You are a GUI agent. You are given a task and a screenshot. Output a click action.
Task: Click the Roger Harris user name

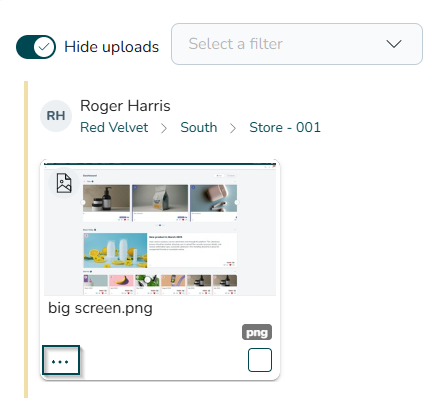coord(125,106)
